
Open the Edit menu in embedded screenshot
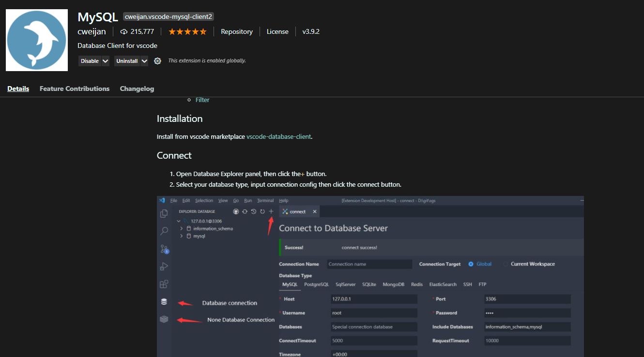tap(186, 200)
